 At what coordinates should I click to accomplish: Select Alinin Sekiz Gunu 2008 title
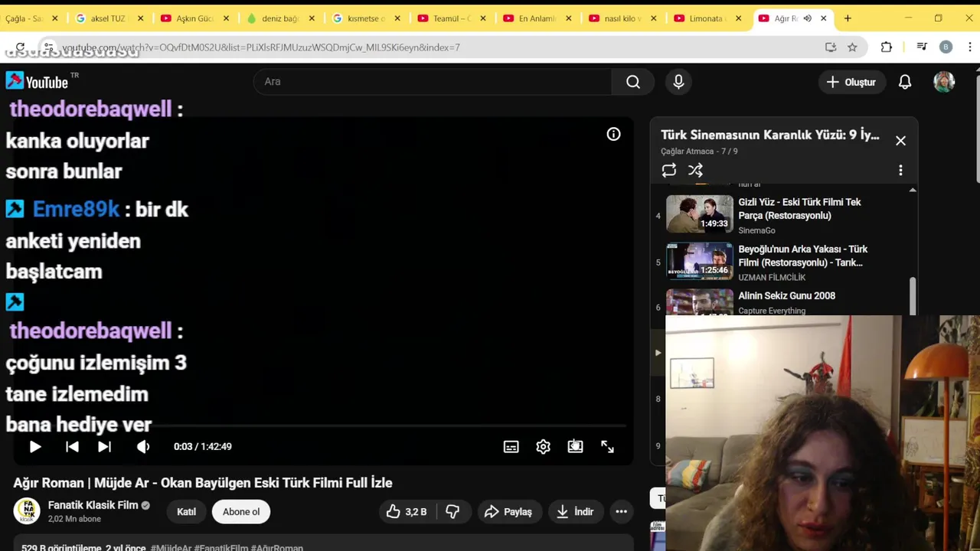pos(786,296)
